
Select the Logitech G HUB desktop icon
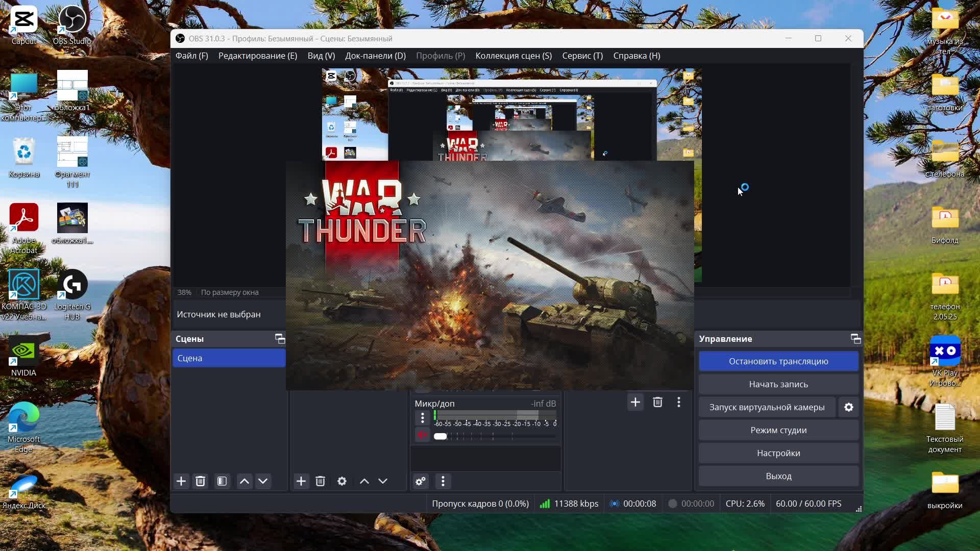tap(72, 295)
